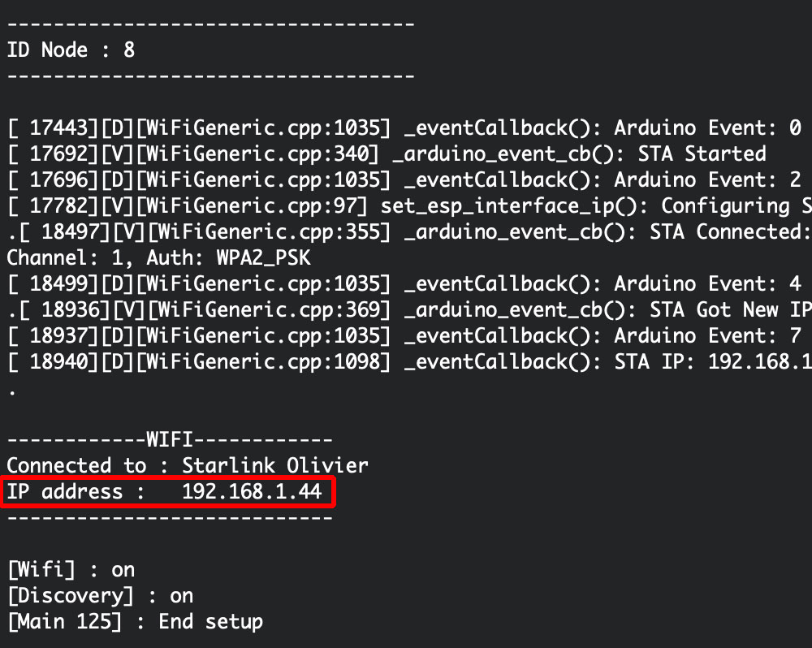Click the 'IP address :' label text
812x648 pixels.
point(76,491)
